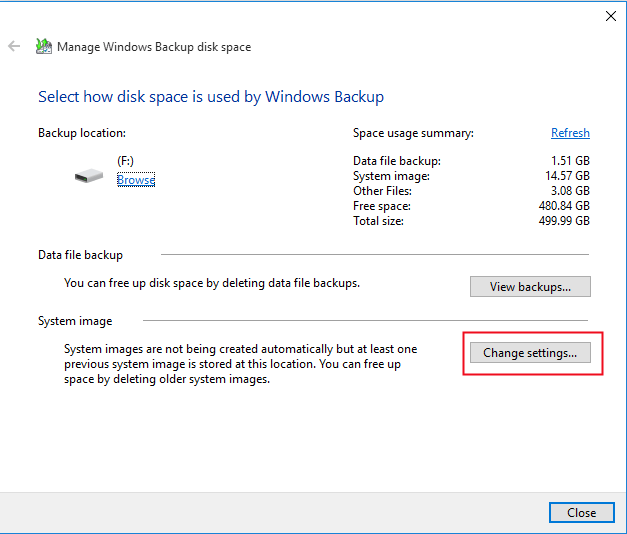This screenshot has height=534, width=627.
Task: Select the F: drive icon
Action: pos(89,176)
